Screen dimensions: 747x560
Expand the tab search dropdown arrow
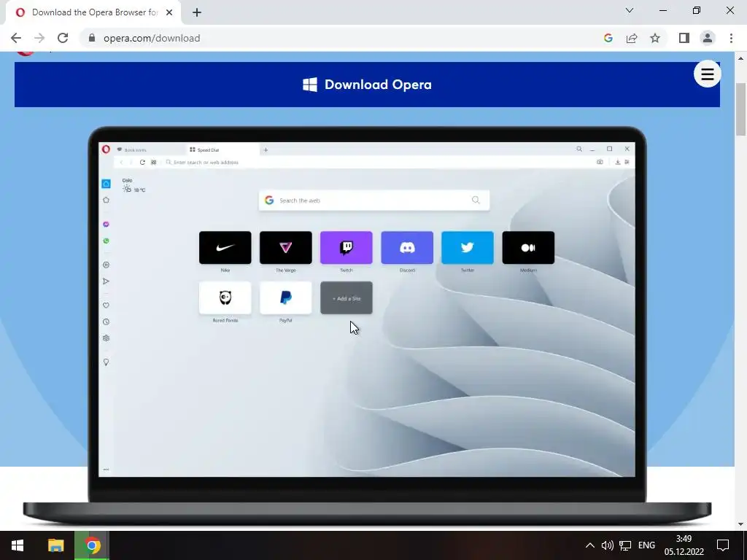[630, 10]
